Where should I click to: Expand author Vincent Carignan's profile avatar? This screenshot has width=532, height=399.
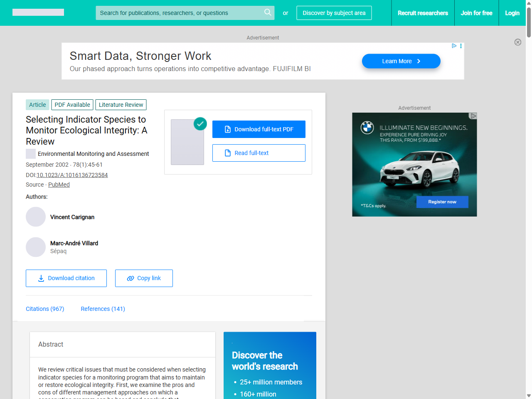[x=36, y=217]
